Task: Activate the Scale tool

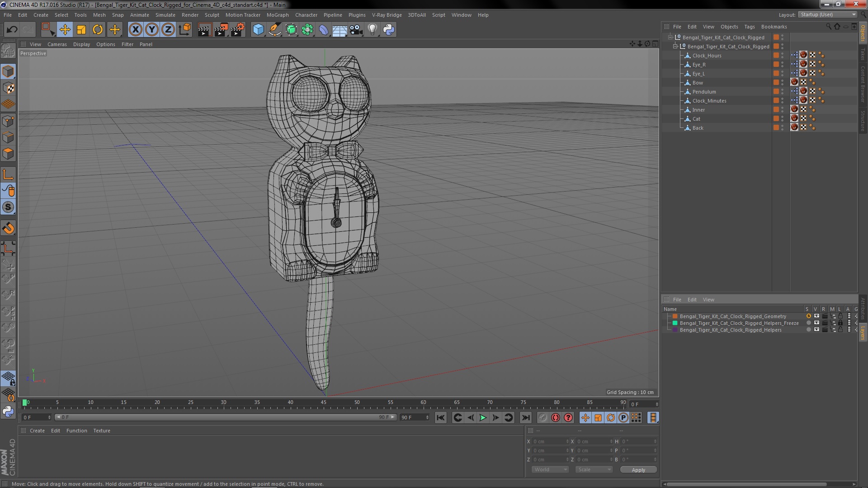Action: [x=81, y=30]
